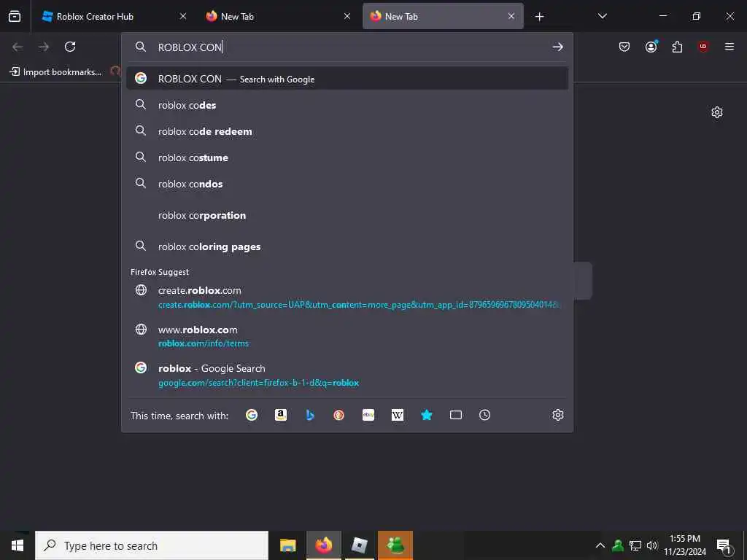Viewport: 747px width, 560px height.
Task: Open Firefox View icon in tab bar
Action: pyautogui.click(x=15, y=16)
